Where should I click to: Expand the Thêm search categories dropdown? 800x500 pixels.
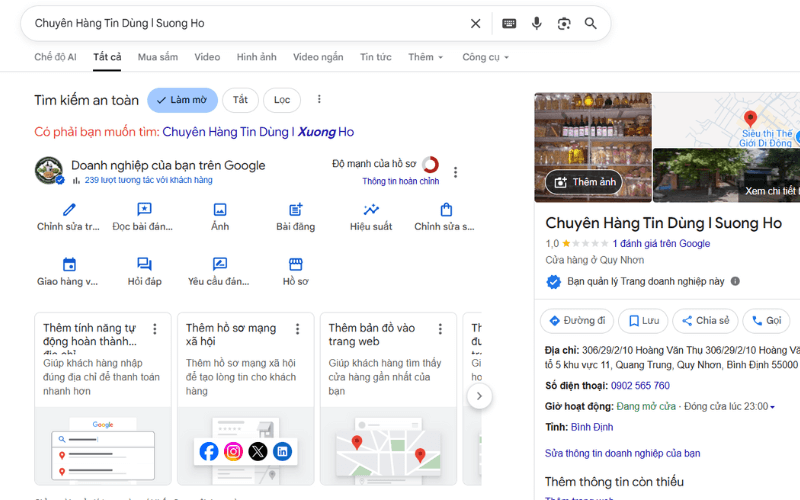click(426, 57)
